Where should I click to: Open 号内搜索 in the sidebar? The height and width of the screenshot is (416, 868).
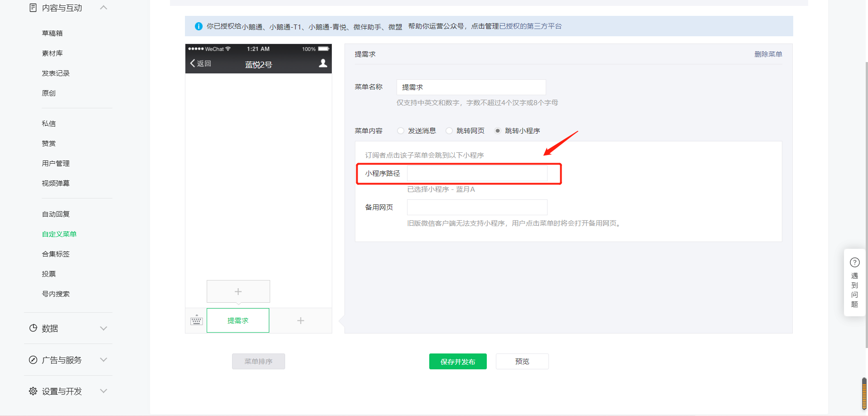(x=56, y=294)
